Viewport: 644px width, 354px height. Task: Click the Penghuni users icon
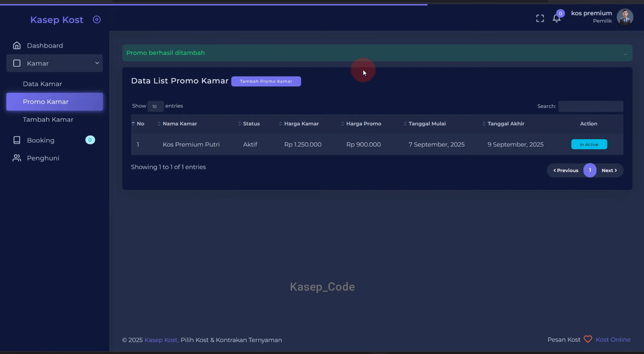(x=17, y=158)
